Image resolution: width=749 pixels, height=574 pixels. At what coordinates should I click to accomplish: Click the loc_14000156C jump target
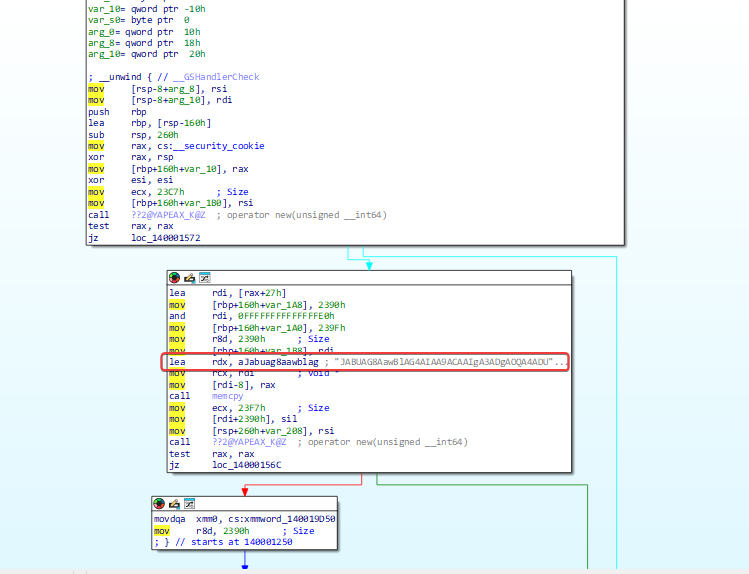tap(246, 465)
